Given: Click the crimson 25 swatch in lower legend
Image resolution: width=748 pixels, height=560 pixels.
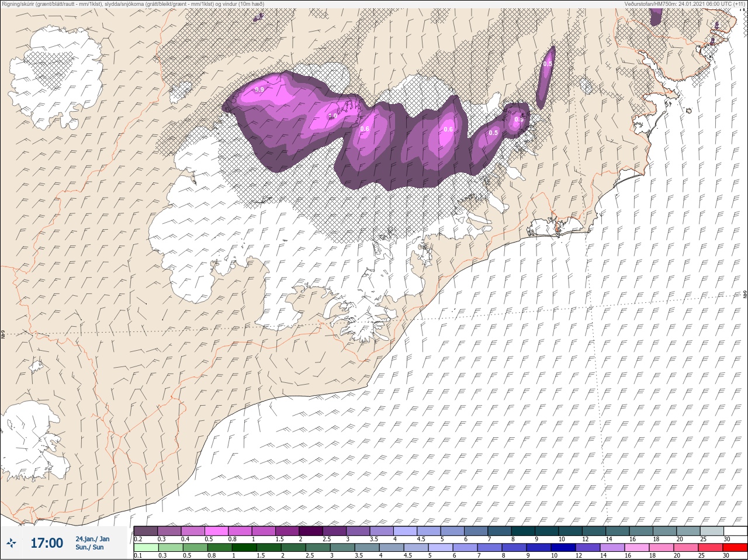Looking at the screenshot, I should coord(710,548).
